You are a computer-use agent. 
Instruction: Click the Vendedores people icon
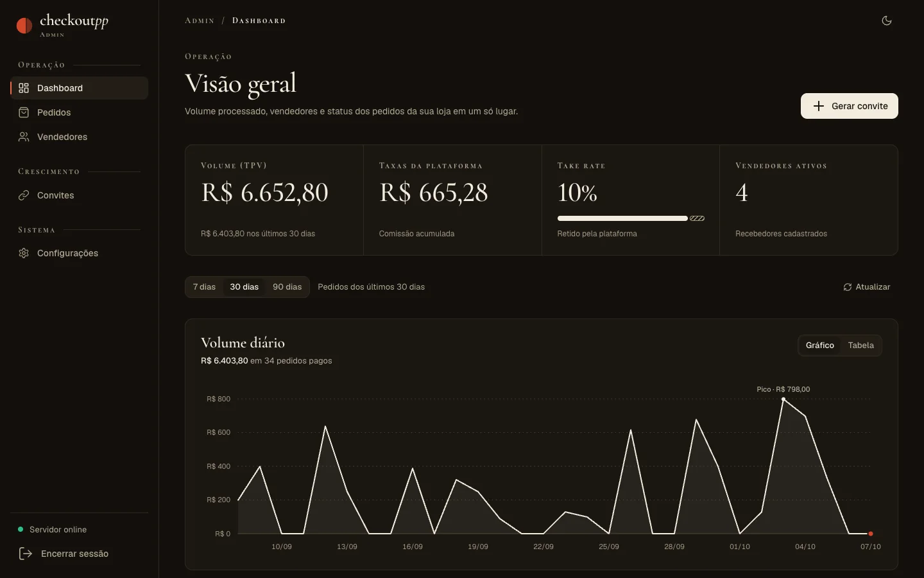[24, 137]
